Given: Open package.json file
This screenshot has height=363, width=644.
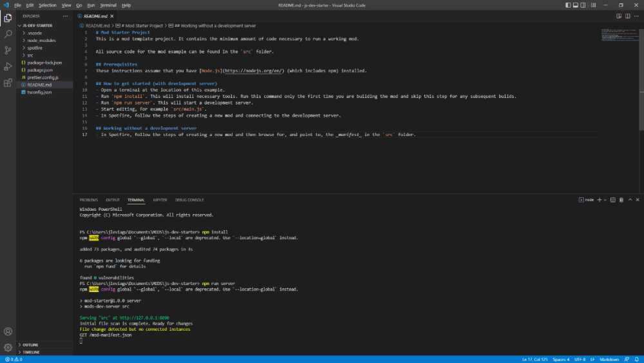Looking at the screenshot, I should point(45,70).
